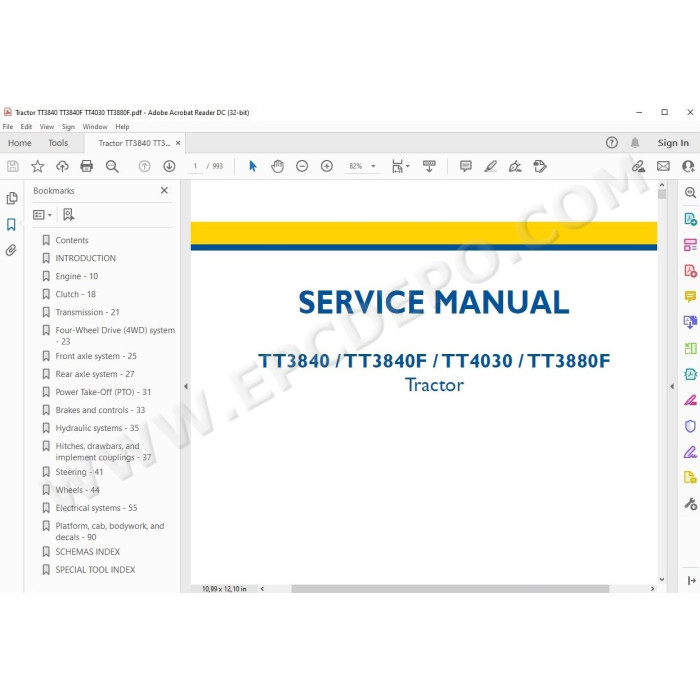Screen dimensions: 700x700
Task: Open the File menu
Action: pos(8,127)
